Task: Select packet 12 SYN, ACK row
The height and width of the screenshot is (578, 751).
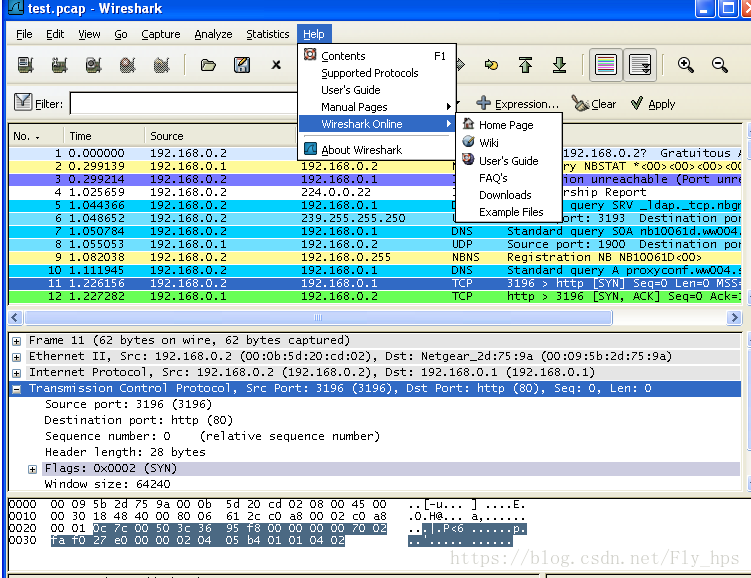Action: [375, 296]
